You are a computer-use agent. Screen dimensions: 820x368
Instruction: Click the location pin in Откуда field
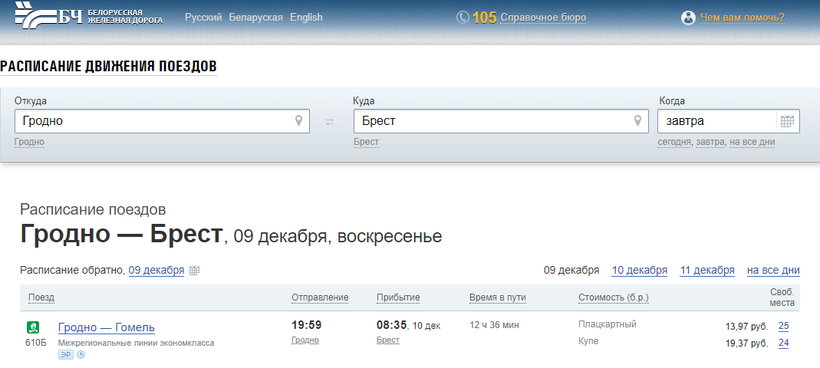(x=299, y=121)
